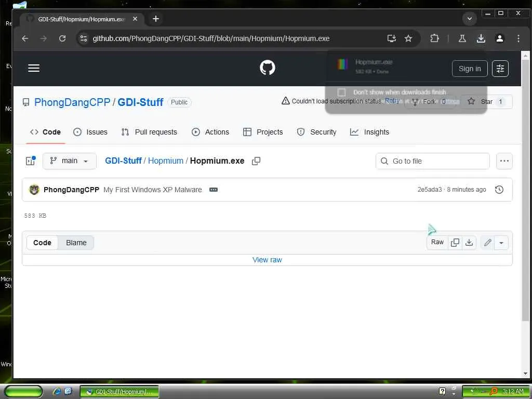Open the View raw link
Image resolution: width=532 pixels, height=399 pixels.
267,260
